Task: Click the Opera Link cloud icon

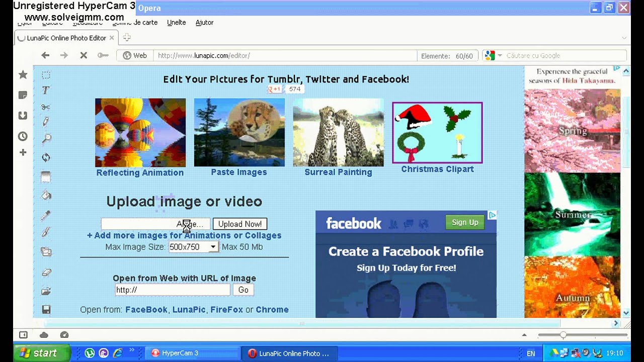Action: pos(44,335)
